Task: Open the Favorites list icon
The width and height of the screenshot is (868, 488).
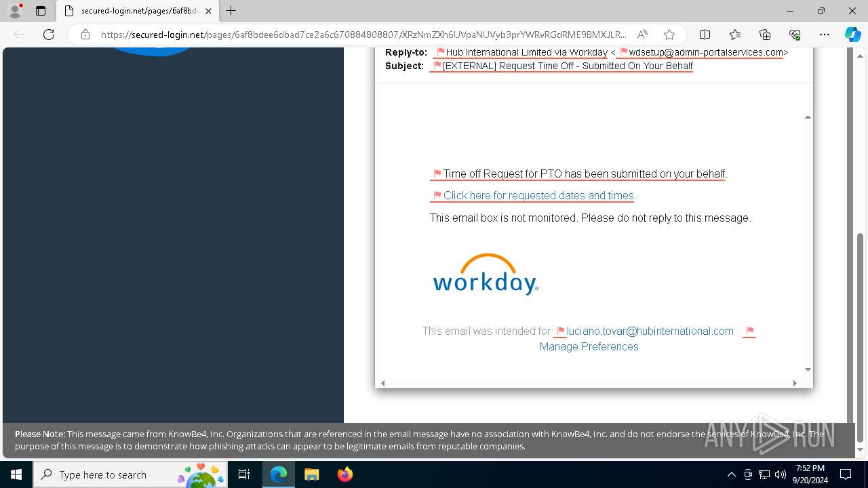Action: tap(735, 35)
